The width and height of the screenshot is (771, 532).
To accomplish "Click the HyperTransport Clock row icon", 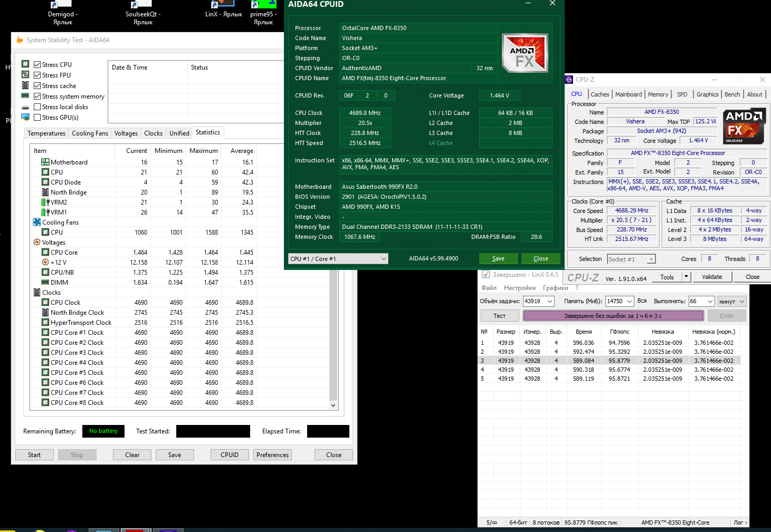I will pos(45,323).
